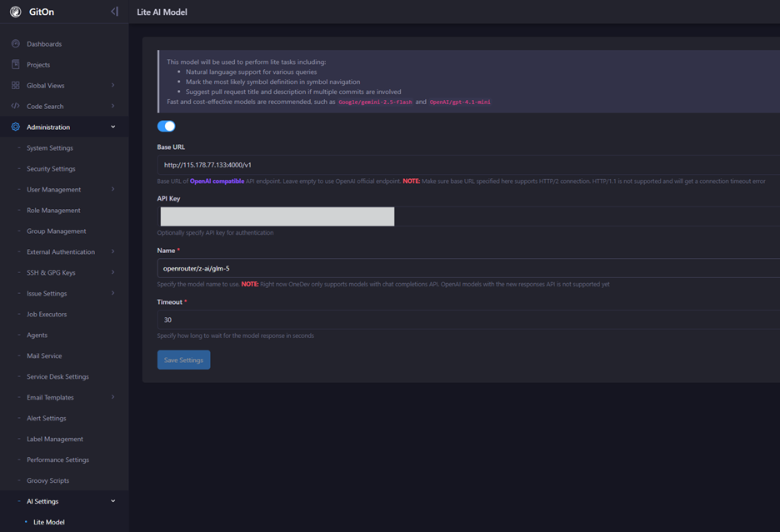
Task: Go to Mail Service settings
Action: pos(44,356)
